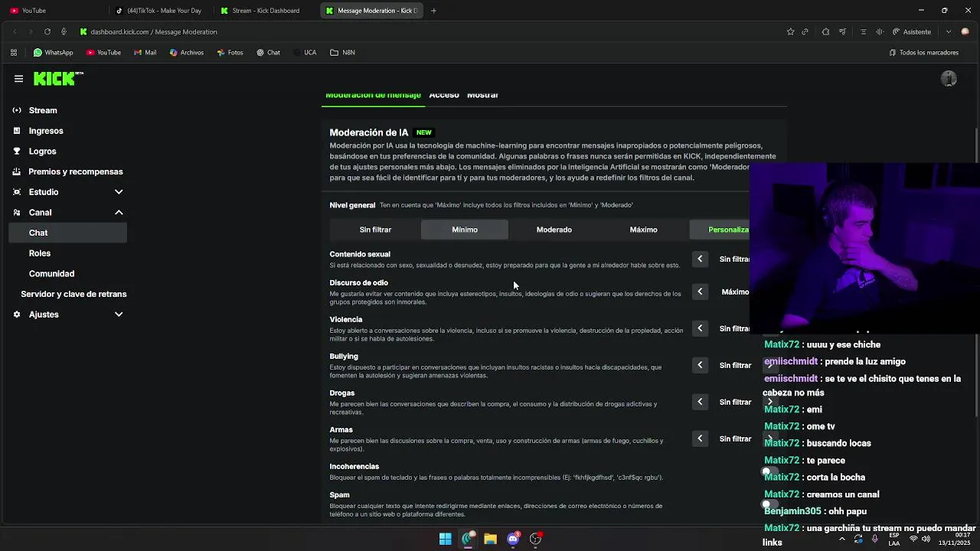
Task: Open Roles in the sidebar
Action: [x=40, y=253]
